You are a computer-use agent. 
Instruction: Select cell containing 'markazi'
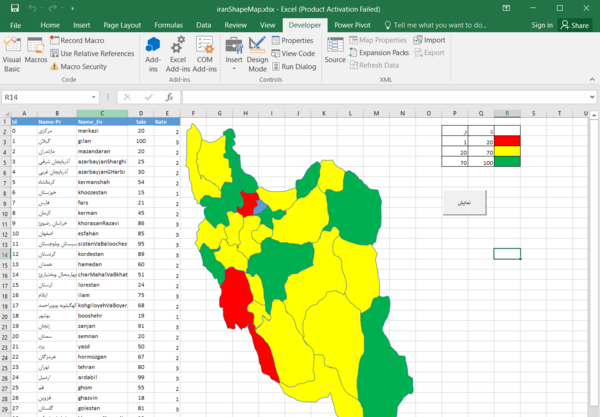click(102, 131)
